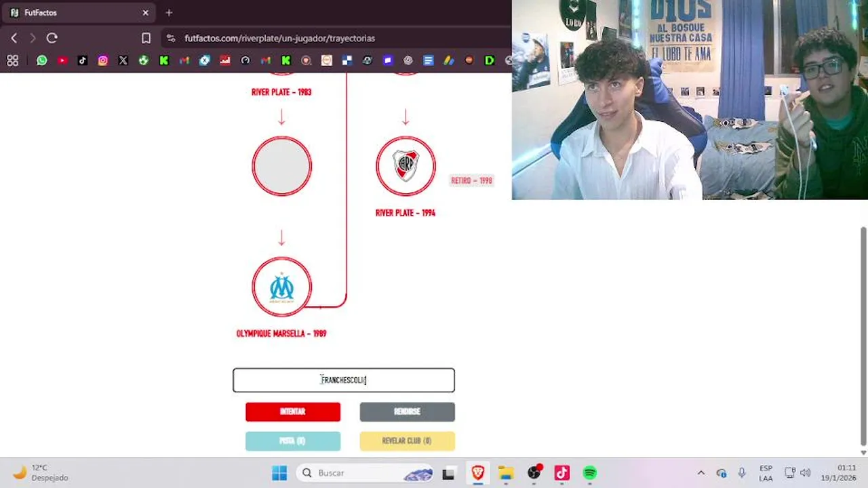Open the speedometer gauge bookmark
The width and height of the screenshot is (868, 488).
point(245,60)
